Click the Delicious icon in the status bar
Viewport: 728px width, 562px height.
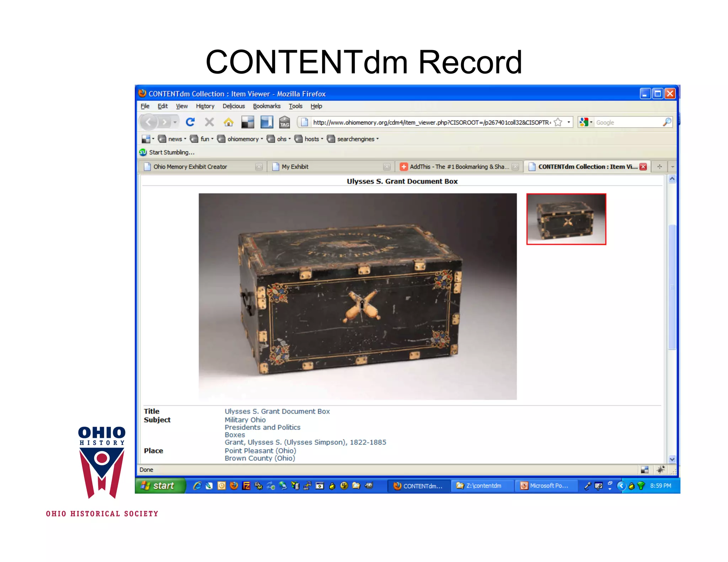click(644, 470)
